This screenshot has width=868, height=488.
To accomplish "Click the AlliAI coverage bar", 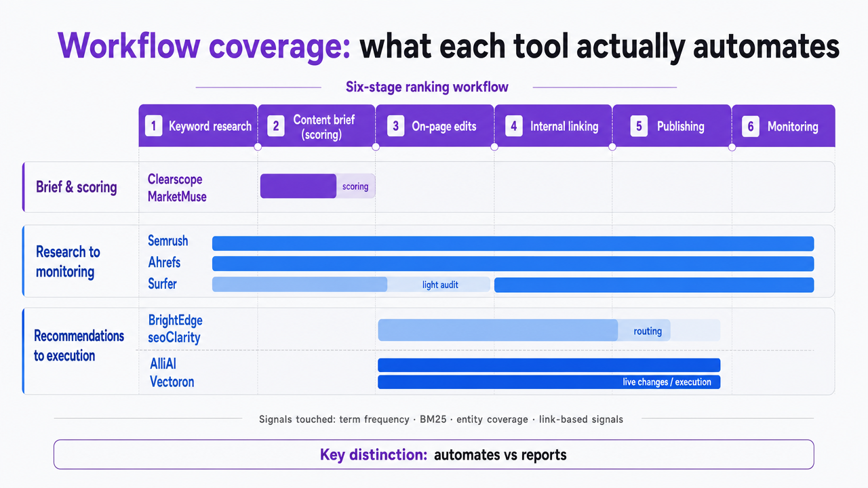I will pyautogui.click(x=549, y=365).
